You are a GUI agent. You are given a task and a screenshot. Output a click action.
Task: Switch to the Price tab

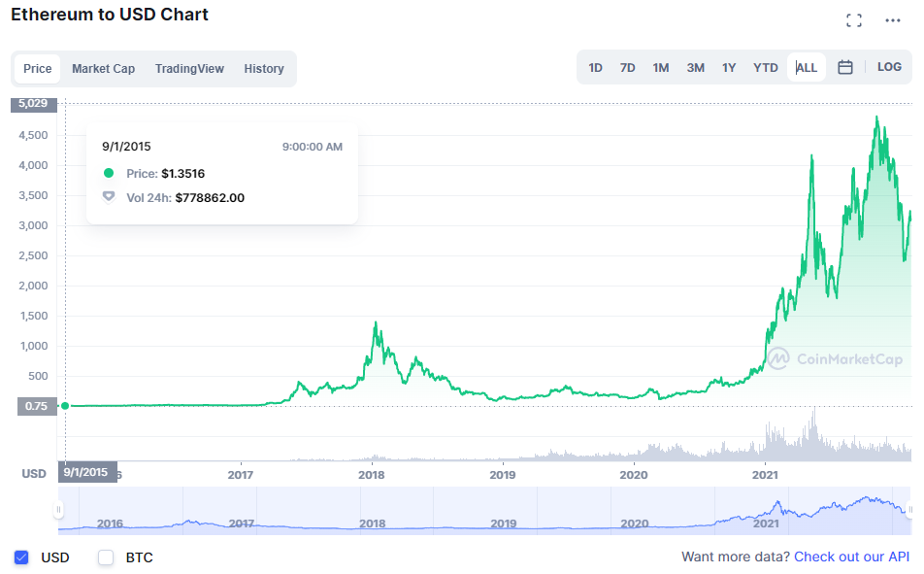[x=37, y=68]
